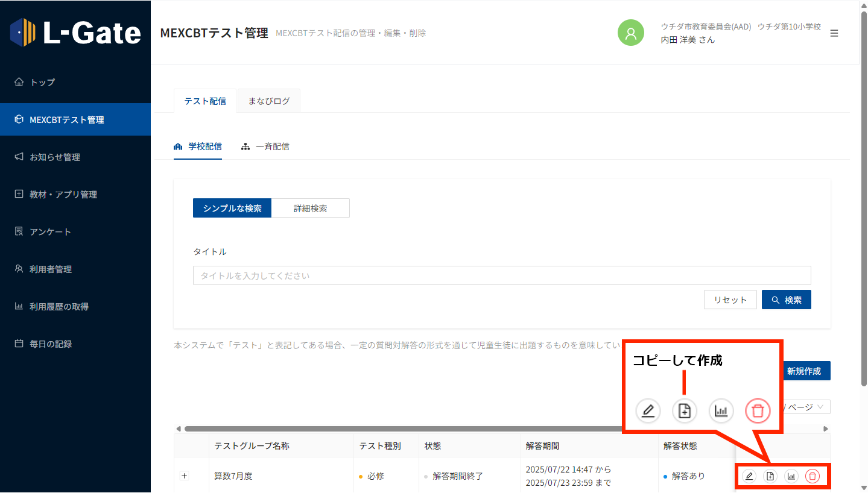The width and height of the screenshot is (868, 493).
Task: Click the table's right scroll arrow
Action: tap(826, 429)
